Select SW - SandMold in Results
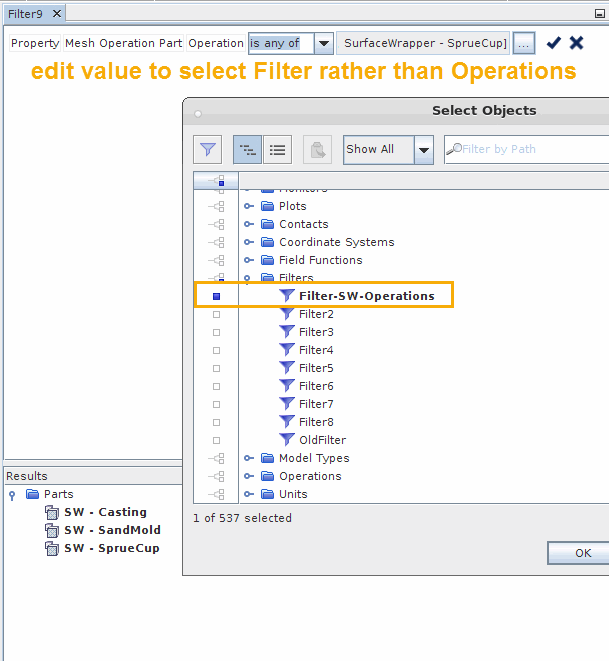 pyautogui.click(x=112, y=530)
